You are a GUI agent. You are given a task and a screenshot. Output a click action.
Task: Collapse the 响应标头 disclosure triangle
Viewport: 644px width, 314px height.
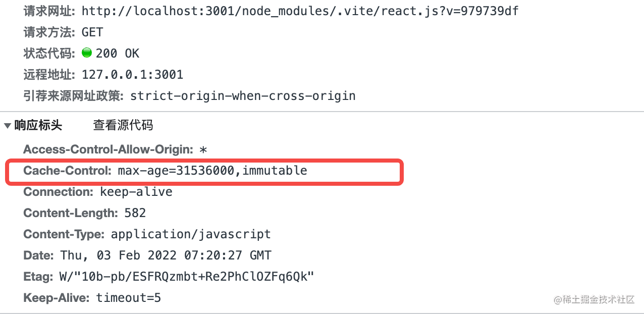coord(8,125)
